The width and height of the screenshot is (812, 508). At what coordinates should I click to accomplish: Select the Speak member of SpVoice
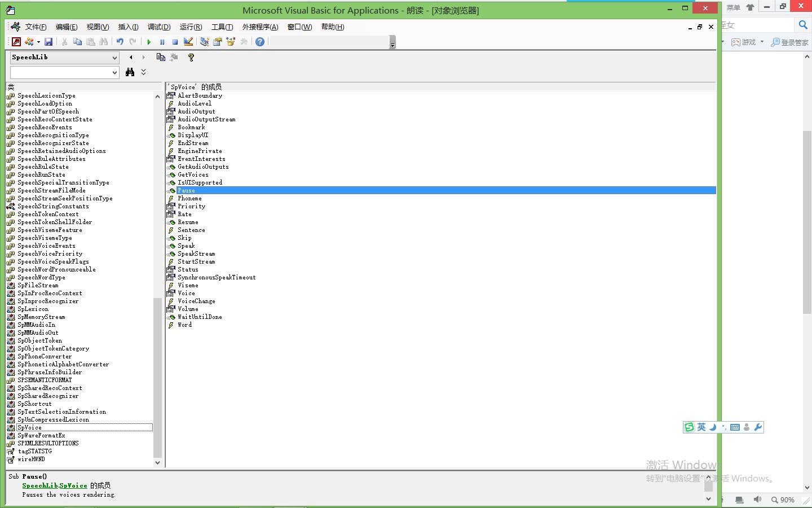click(x=186, y=246)
